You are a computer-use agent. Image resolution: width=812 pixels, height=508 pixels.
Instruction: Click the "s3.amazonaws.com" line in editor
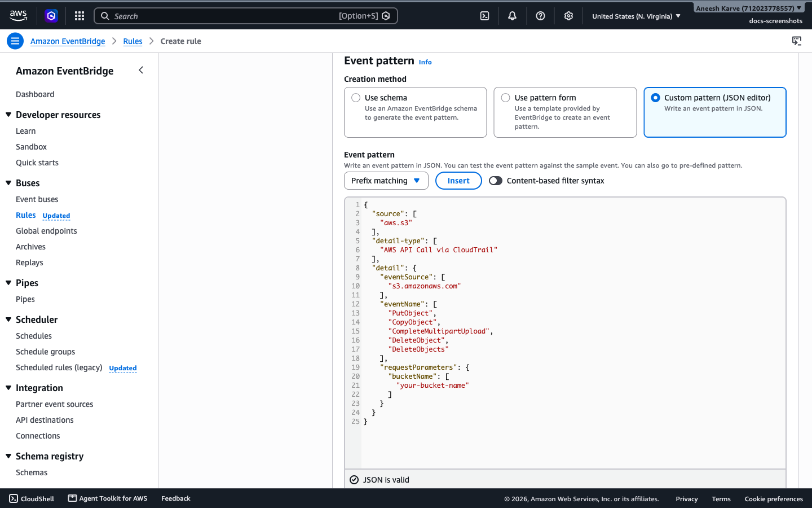click(424, 286)
